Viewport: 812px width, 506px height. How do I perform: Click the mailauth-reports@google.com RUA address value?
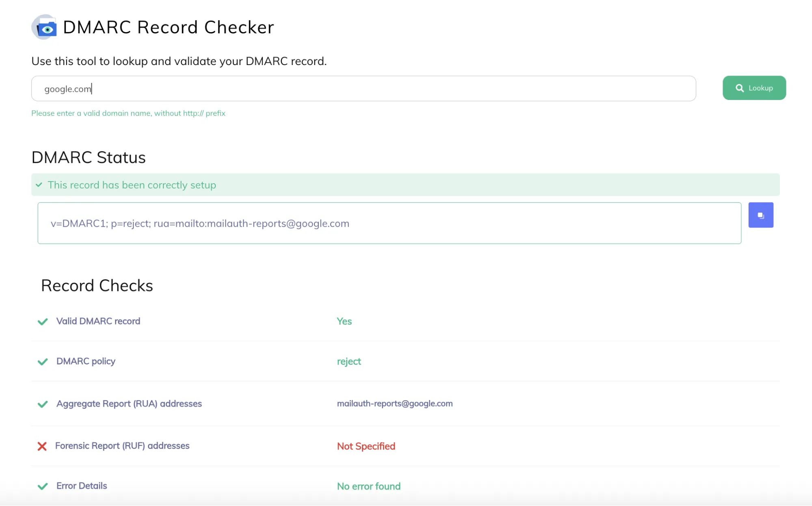[x=394, y=404]
